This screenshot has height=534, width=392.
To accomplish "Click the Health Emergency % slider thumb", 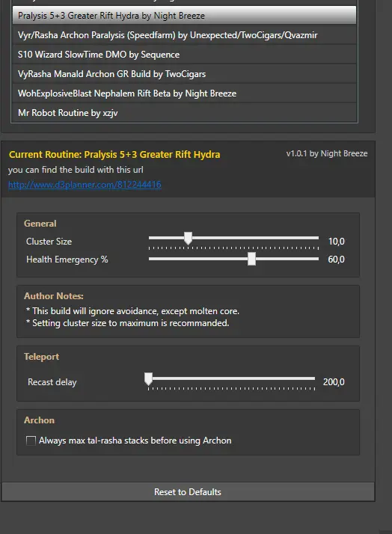I will point(251,259).
